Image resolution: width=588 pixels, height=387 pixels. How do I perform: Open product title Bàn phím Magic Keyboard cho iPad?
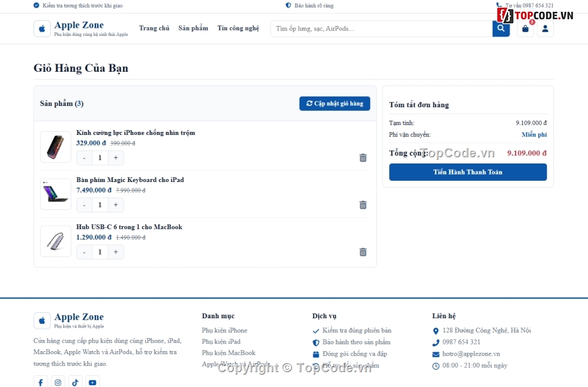(x=130, y=180)
